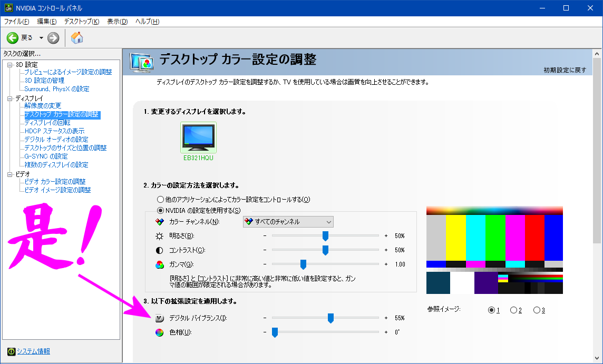This screenshot has height=364, width=603.
Task: Collapse the ビデオ tree node
Action: [10, 174]
